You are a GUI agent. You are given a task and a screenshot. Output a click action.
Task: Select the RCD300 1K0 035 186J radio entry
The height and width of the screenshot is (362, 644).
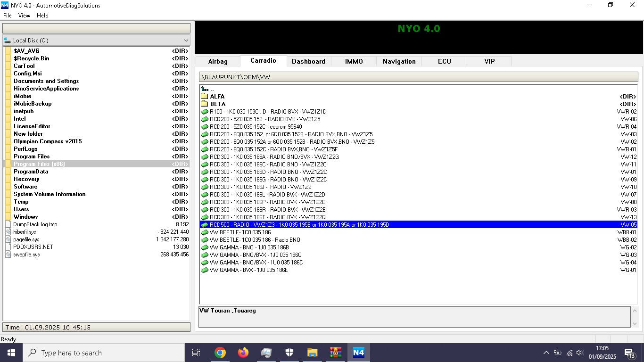(x=260, y=187)
